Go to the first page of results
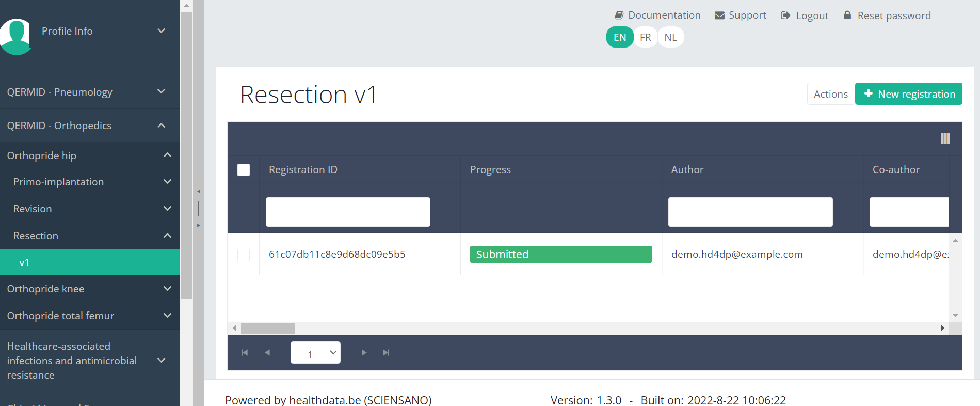 [245, 353]
